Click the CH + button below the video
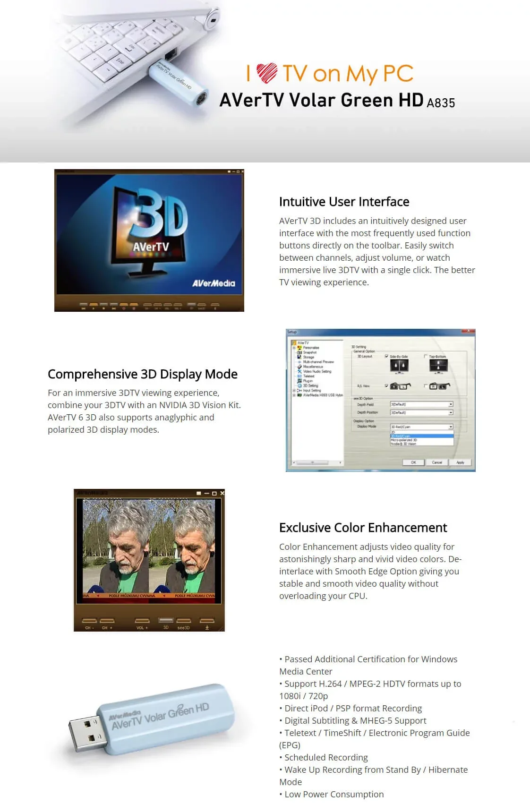This screenshot has height=812, width=530. (x=107, y=624)
